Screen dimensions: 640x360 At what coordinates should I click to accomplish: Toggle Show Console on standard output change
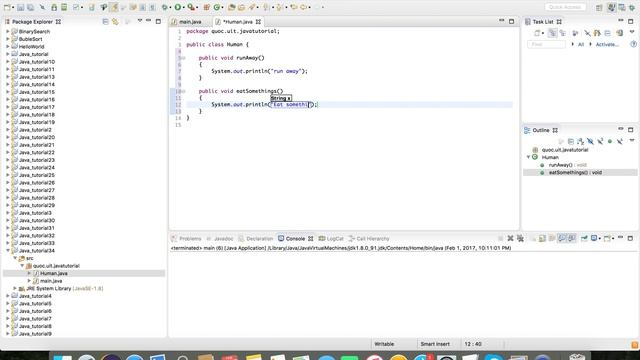pyautogui.click(x=562, y=238)
